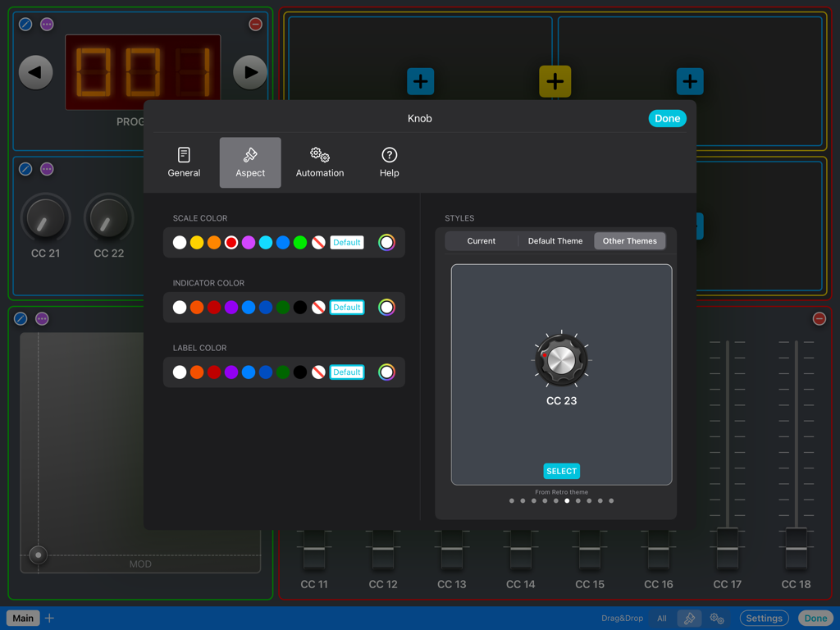The width and height of the screenshot is (840, 630).
Task: Open the purple more-options (•••) icon above CC 21
Action: (x=47, y=169)
